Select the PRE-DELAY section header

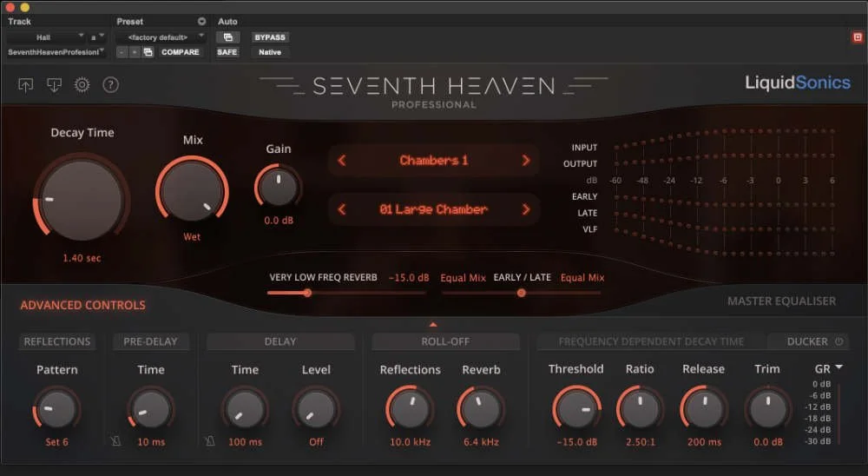pos(150,342)
